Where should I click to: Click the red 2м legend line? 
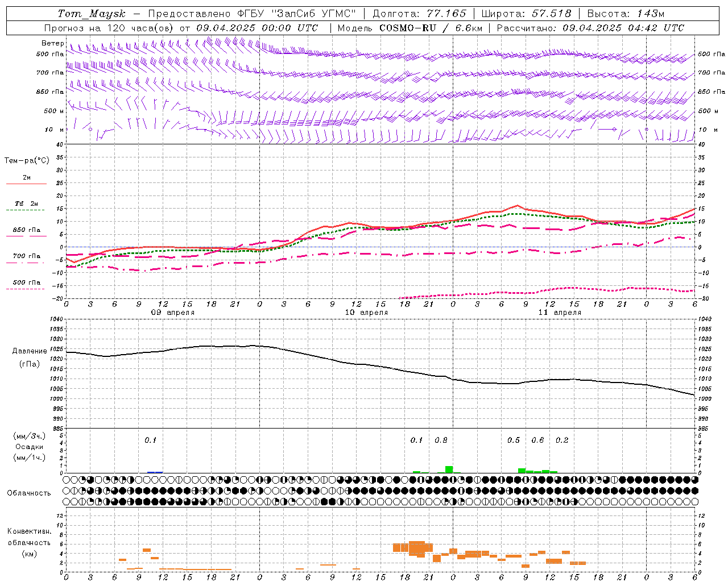coord(26,184)
